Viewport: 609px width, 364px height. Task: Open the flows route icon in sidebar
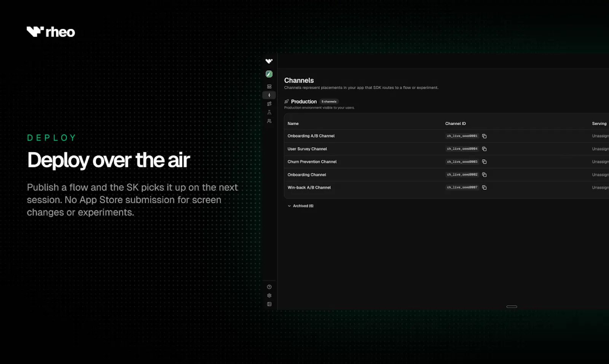pos(269,104)
